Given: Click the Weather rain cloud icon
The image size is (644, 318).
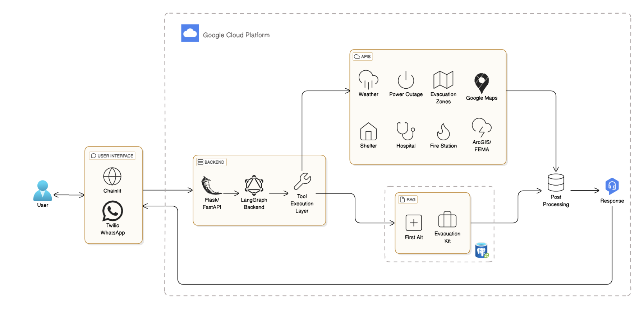Looking at the screenshot, I should click(368, 79).
